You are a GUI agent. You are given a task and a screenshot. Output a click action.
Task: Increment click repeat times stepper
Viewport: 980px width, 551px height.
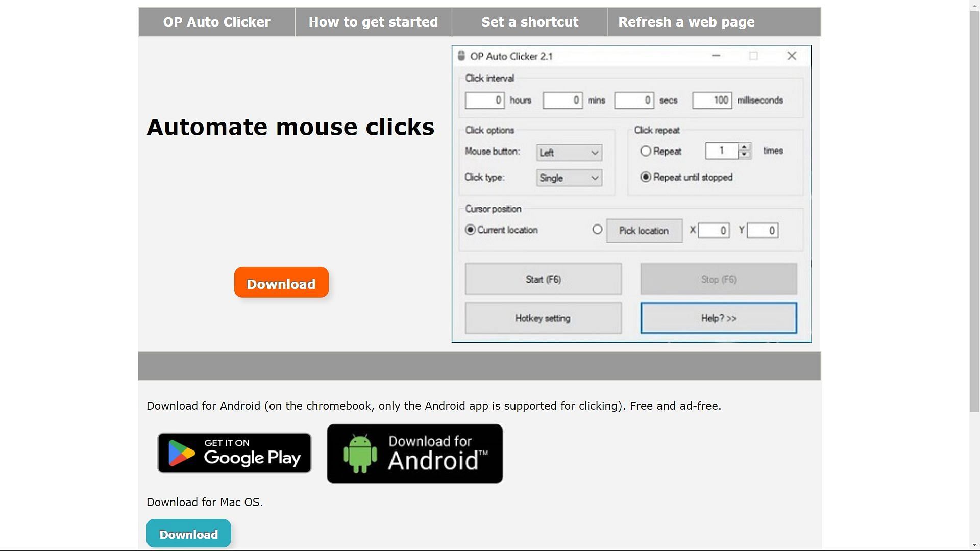pos(743,146)
